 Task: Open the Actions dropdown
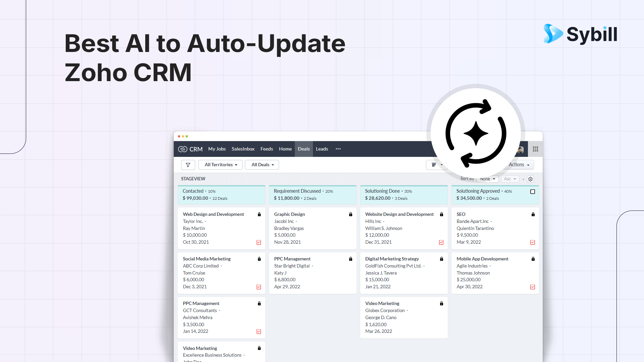pos(519,165)
